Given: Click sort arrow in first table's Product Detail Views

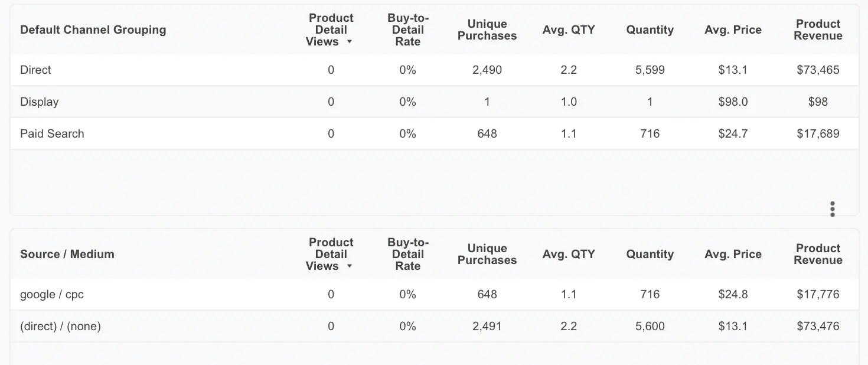Looking at the screenshot, I should (349, 42).
